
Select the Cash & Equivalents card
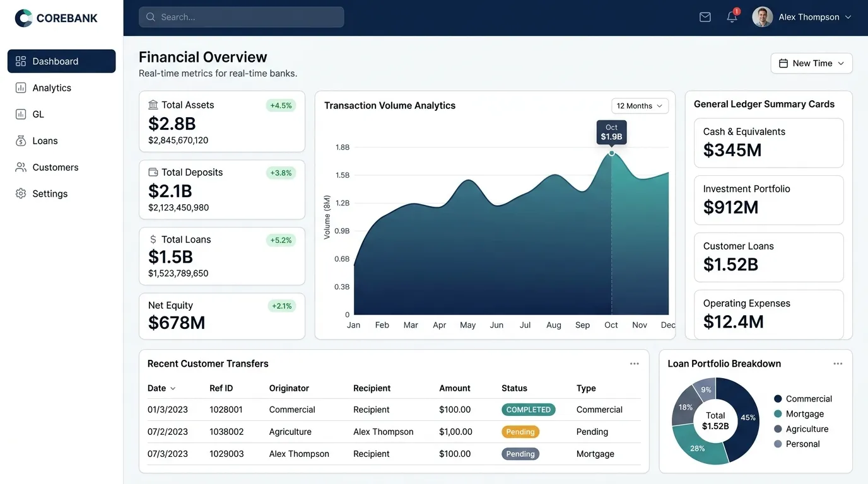[769, 142]
